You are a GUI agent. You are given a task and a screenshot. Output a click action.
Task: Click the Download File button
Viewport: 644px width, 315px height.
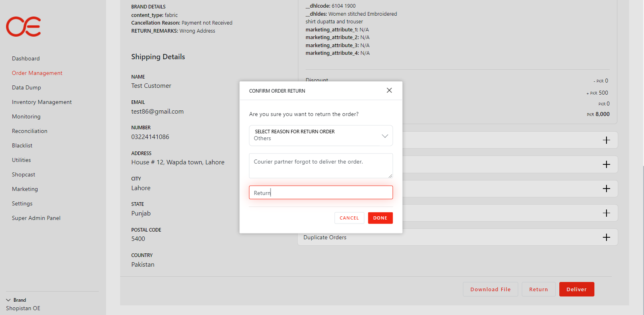(490, 289)
